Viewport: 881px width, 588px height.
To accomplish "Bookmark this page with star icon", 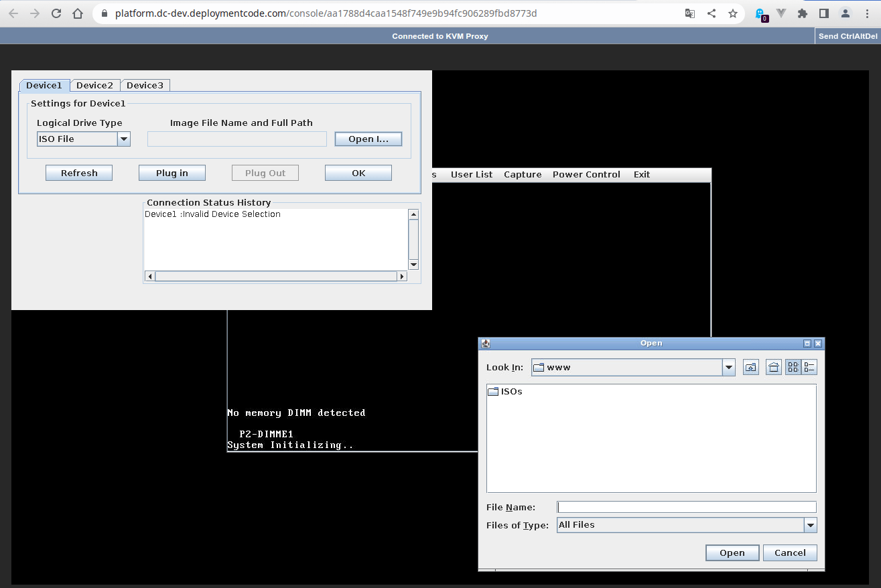I will [733, 13].
